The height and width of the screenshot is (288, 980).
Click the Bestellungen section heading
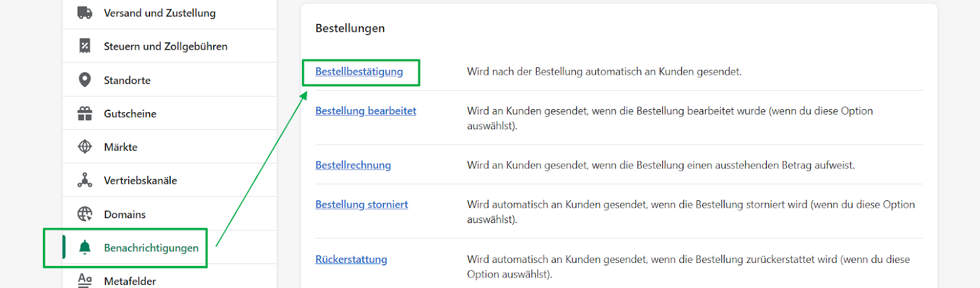click(x=350, y=28)
